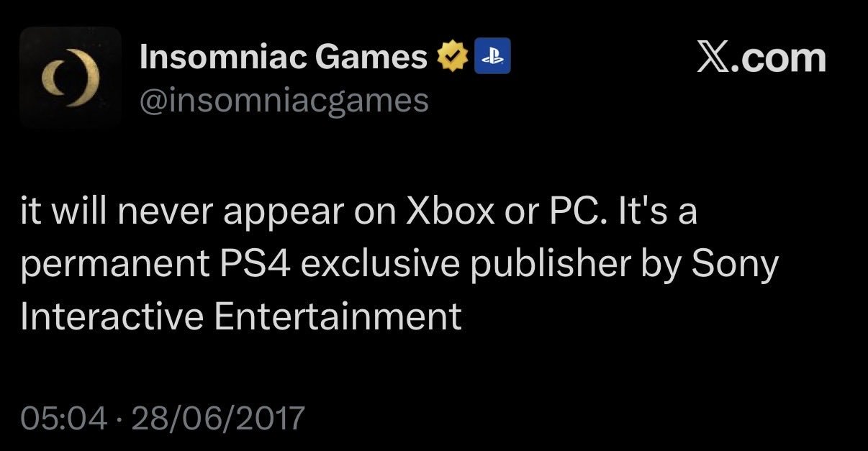
Task: Click the PlayStation affiliate badge
Action: pos(492,58)
